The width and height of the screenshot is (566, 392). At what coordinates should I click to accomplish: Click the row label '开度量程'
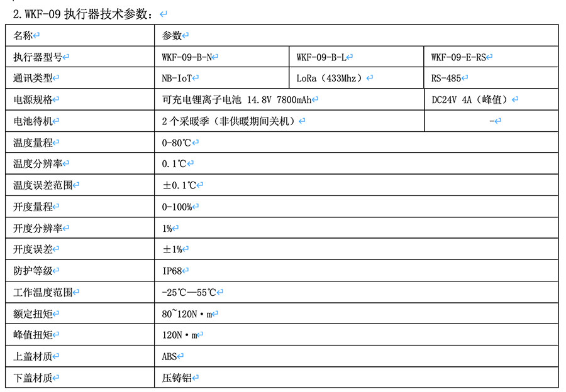pos(33,207)
